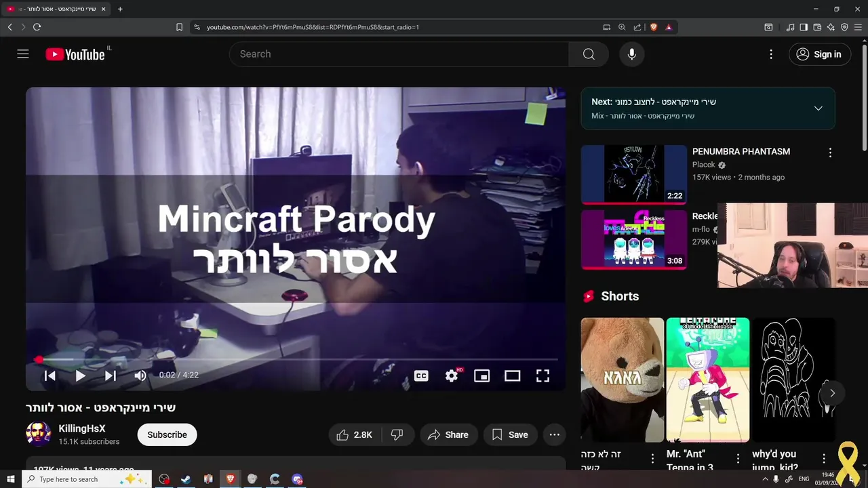Open the YouTube hamburger guide menu
This screenshot has width=868, height=488.
point(23,54)
